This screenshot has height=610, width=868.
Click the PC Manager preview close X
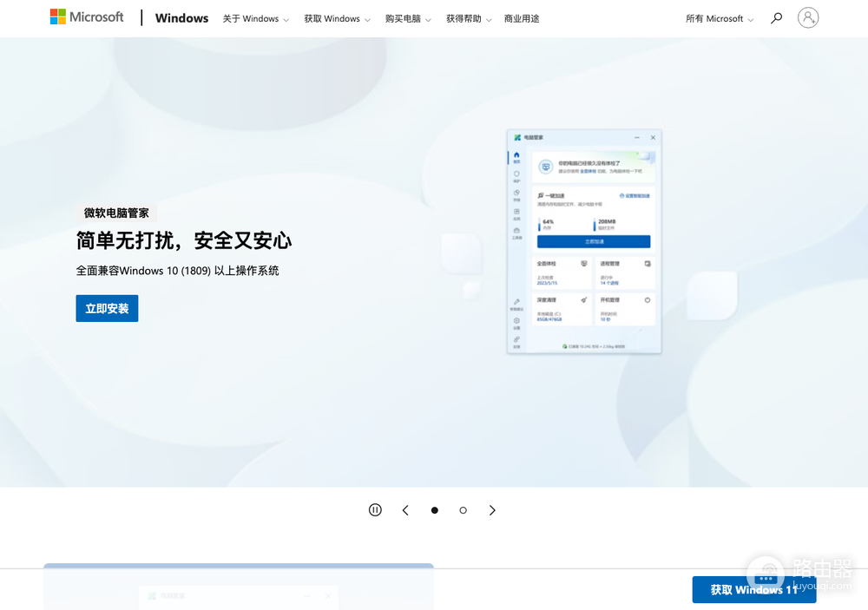tap(654, 137)
